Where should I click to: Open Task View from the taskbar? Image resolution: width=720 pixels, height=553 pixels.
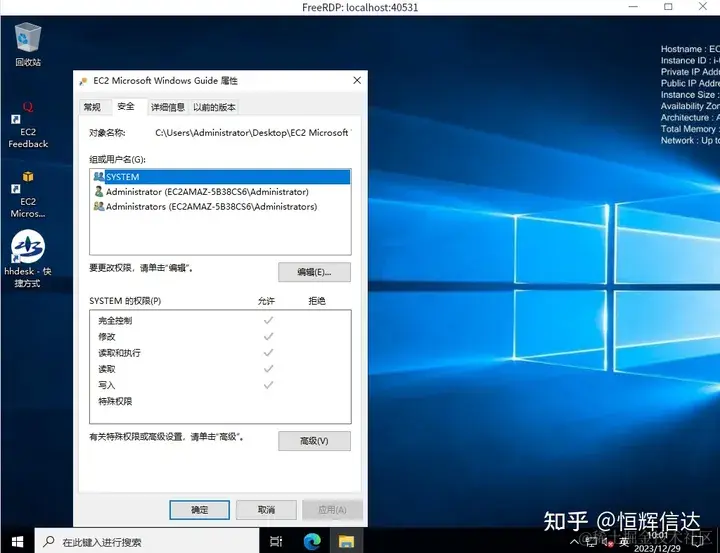[x=276, y=542]
